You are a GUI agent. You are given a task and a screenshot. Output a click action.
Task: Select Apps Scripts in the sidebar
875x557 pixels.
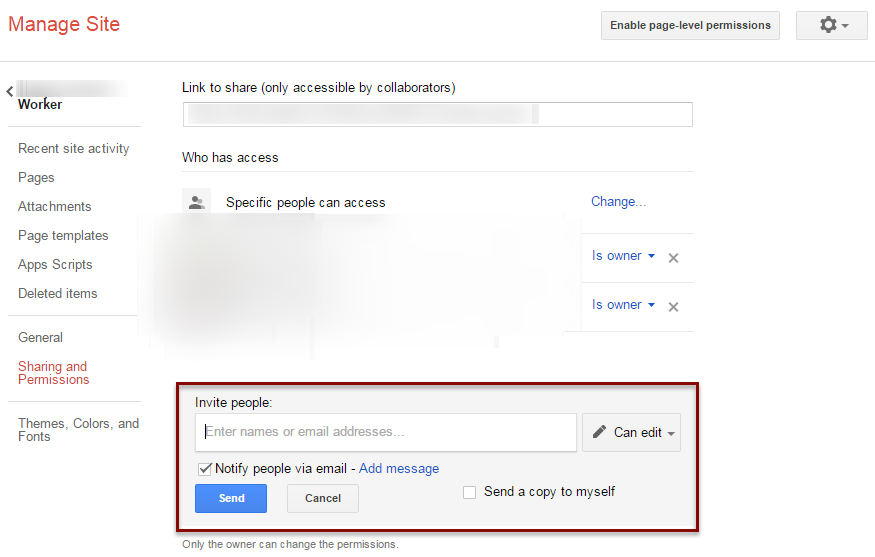click(x=55, y=265)
